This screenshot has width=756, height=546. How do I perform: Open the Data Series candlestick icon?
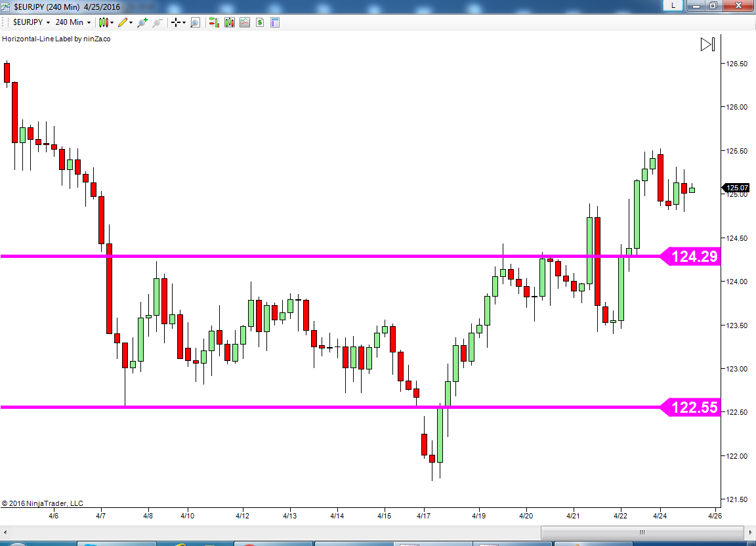tap(230, 22)
